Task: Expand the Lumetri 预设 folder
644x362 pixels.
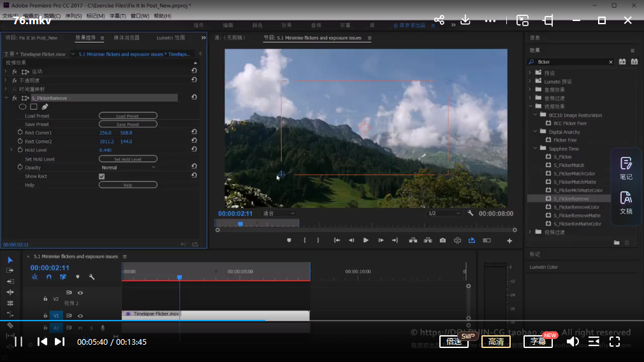Action: [x=530, y=81]
